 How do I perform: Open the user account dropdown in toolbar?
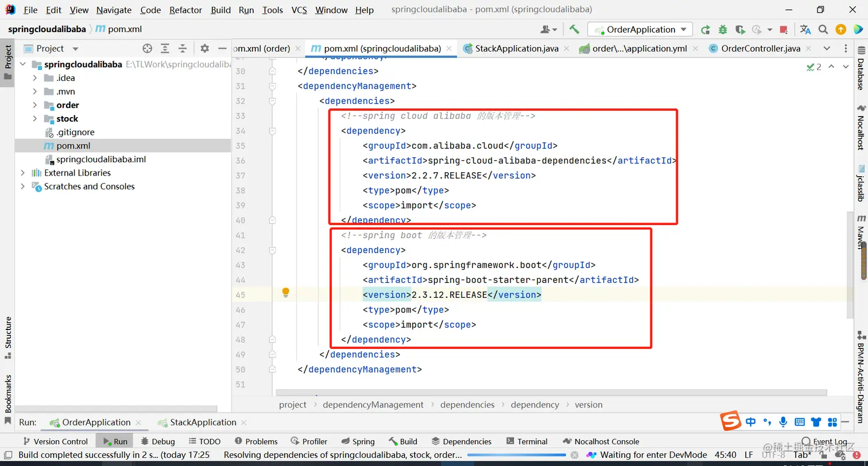click(x=549, y=29)
